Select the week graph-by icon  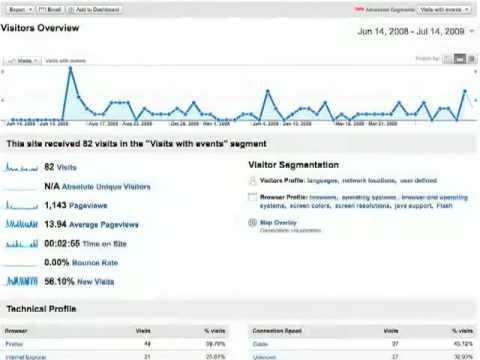[460, 59]
